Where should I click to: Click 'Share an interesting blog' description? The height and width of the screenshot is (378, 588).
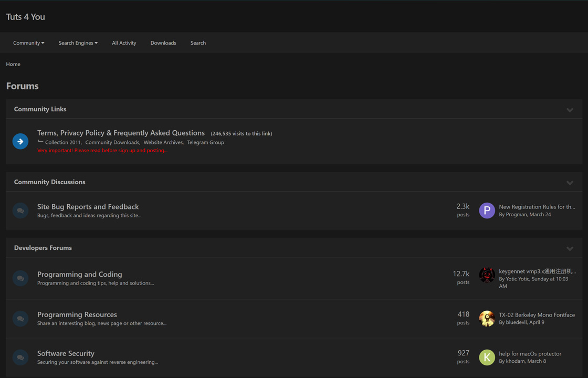(102, 323)
